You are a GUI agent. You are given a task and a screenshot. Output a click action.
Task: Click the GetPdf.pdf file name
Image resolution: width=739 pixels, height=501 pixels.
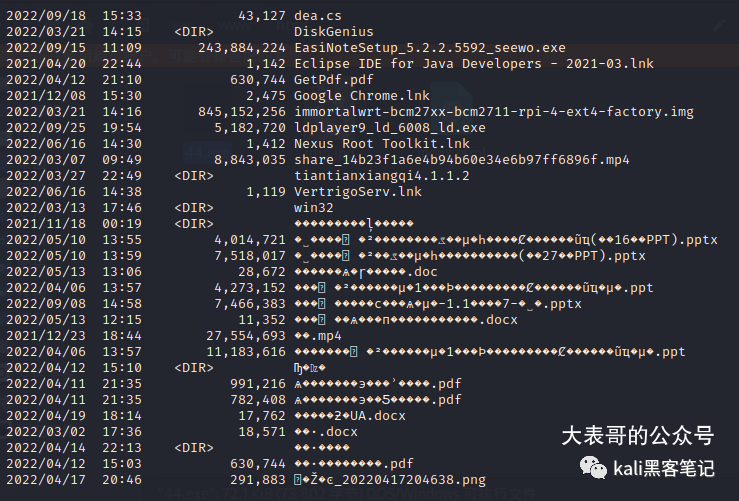point(334,80)
